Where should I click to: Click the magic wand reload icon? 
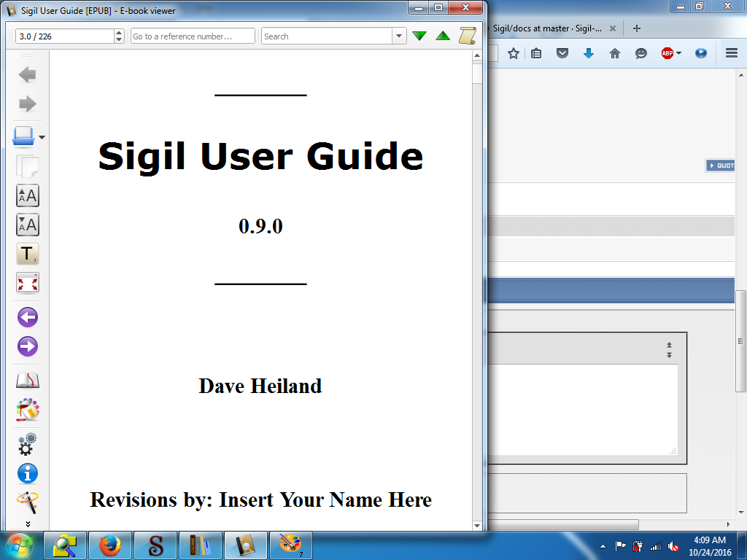pos(27,502)
